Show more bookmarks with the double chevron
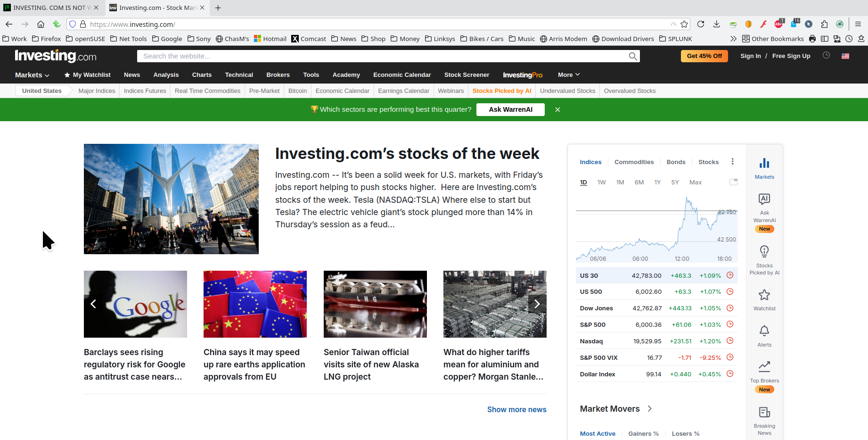The width and height of the screenshot is (868, 440). pyautogui.click(x=733, y=39)
